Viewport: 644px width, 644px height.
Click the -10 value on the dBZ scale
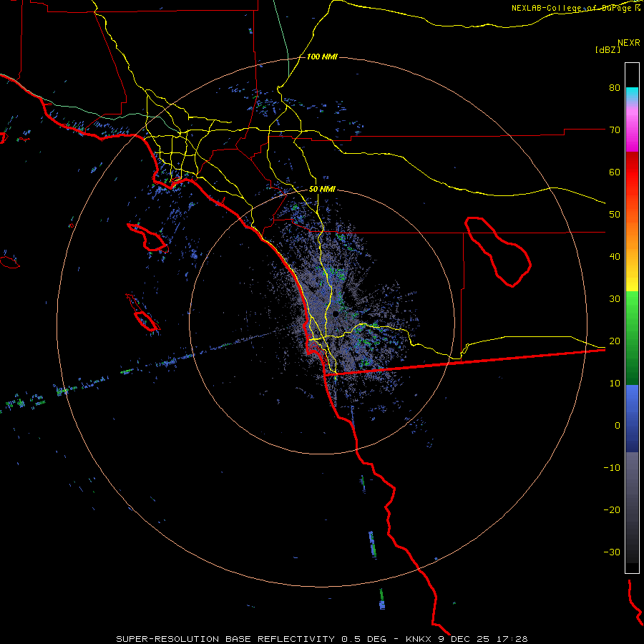(612, 468)
